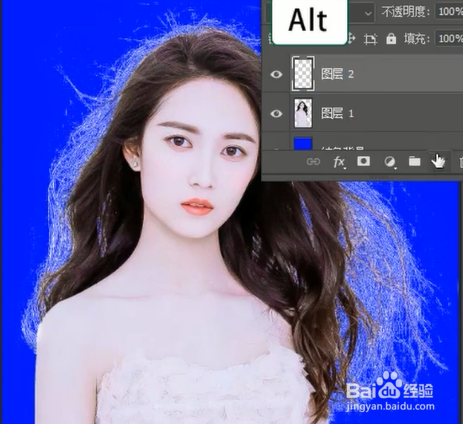The image size is (463, 424).
Task: Hide the 图层 1 layer eye icon
Action: click(x=276, y=114)
